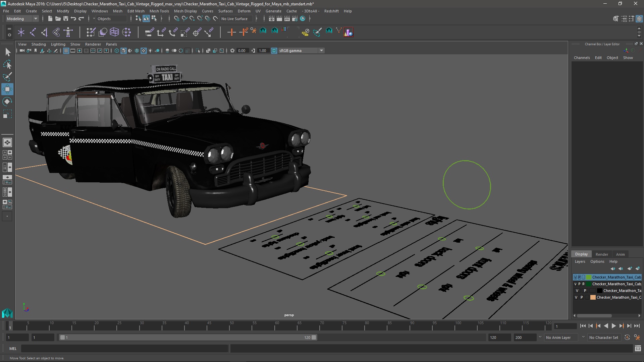Click the layer list horizontal scrollbar
The width and height of the screenshot is (644, 362).
click(594, 315)
